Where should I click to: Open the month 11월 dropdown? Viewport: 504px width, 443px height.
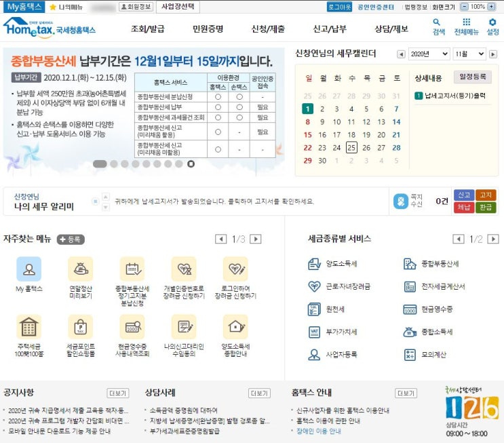coord(469,54)
